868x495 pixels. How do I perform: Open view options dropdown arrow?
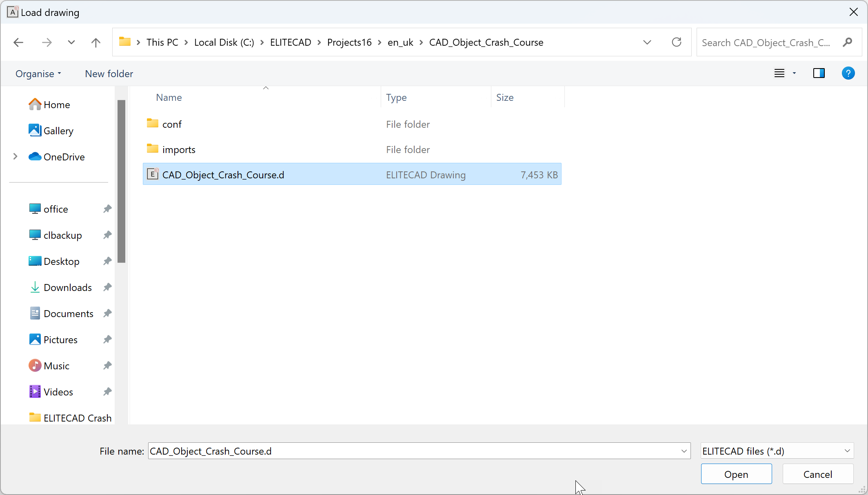pyautogui.click(x=794, y=73)
